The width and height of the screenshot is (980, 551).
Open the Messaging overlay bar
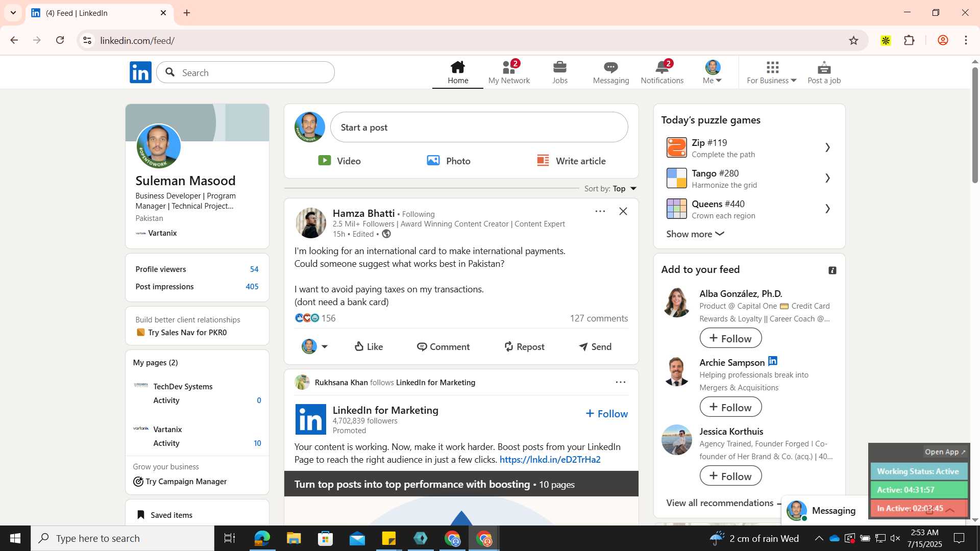824,510
